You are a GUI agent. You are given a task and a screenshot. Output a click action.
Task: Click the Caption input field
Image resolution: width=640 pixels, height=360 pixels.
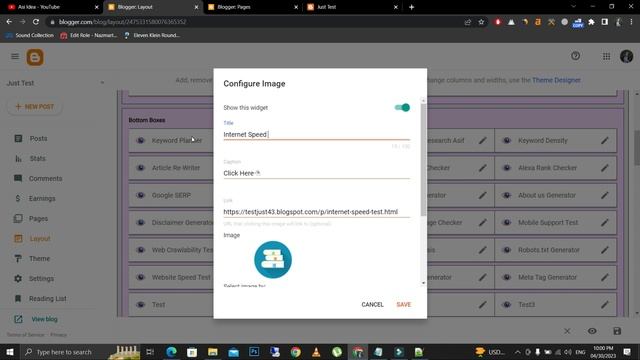[x=316, y=173]
